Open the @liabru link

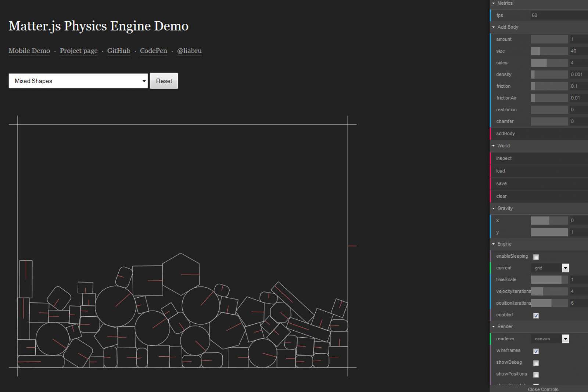pyautogui.click(x=189, y=51)
